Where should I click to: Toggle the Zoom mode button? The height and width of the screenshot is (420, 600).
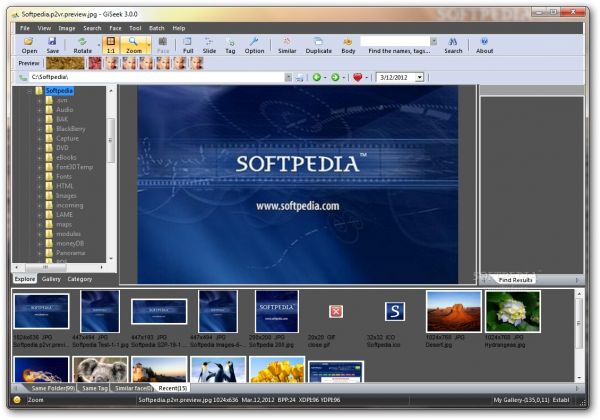[x=134, y=44]
